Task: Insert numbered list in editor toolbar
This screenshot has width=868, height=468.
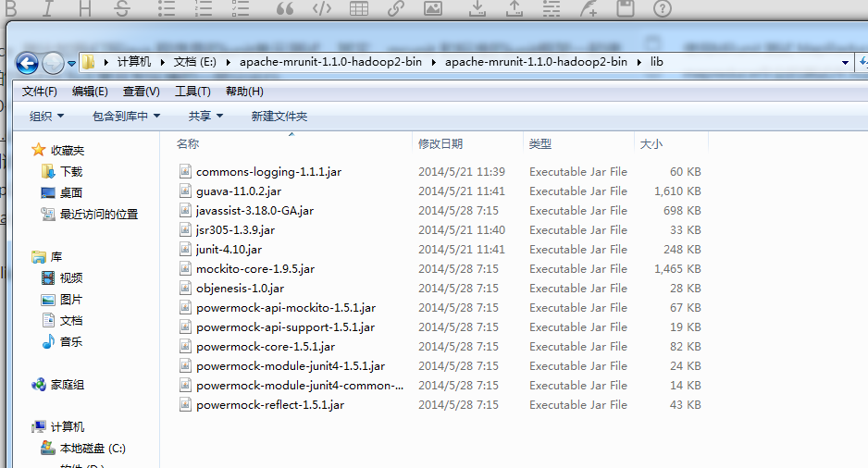Action: tap(204, 8)
